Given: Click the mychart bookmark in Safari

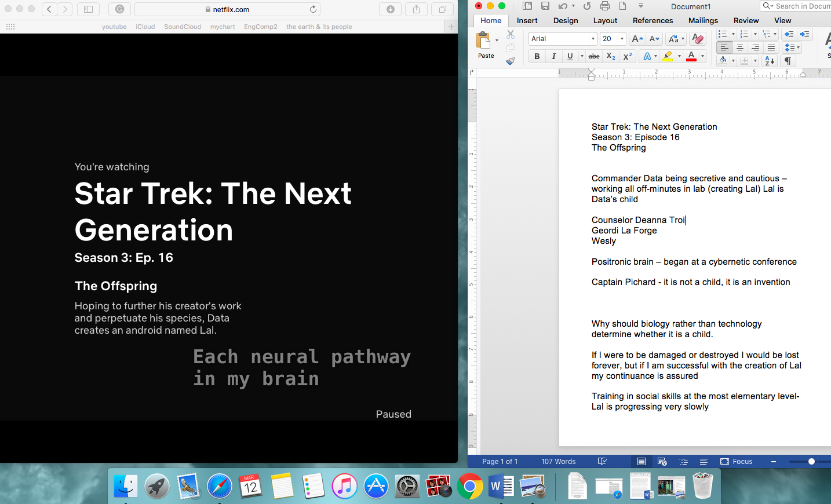Looking at the screenshot, I should click(223, 27).
